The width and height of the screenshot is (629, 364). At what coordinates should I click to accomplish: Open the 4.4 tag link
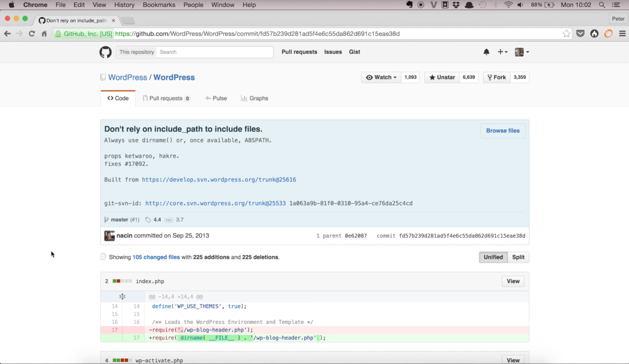(x=157, y=220)
